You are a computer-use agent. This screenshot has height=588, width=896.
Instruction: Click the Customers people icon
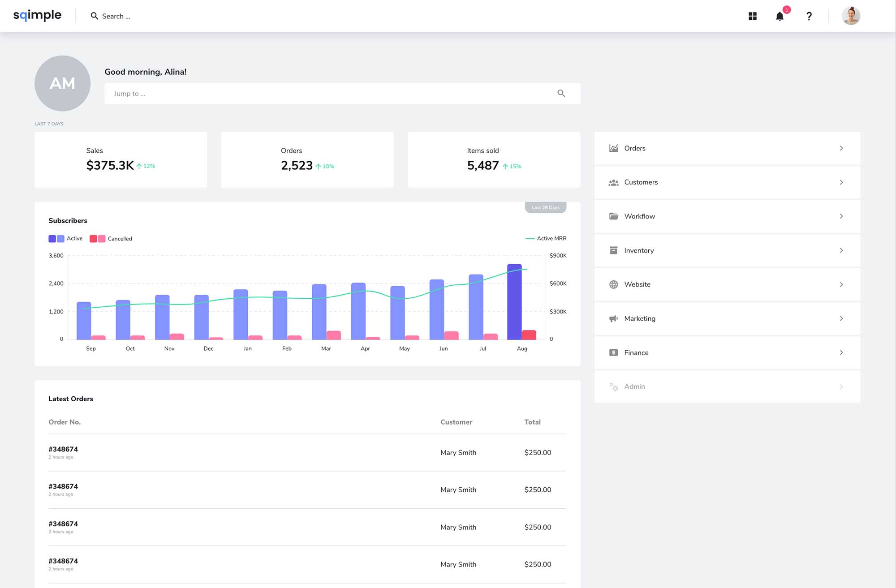pyautogui.click(x=613, y=182)
